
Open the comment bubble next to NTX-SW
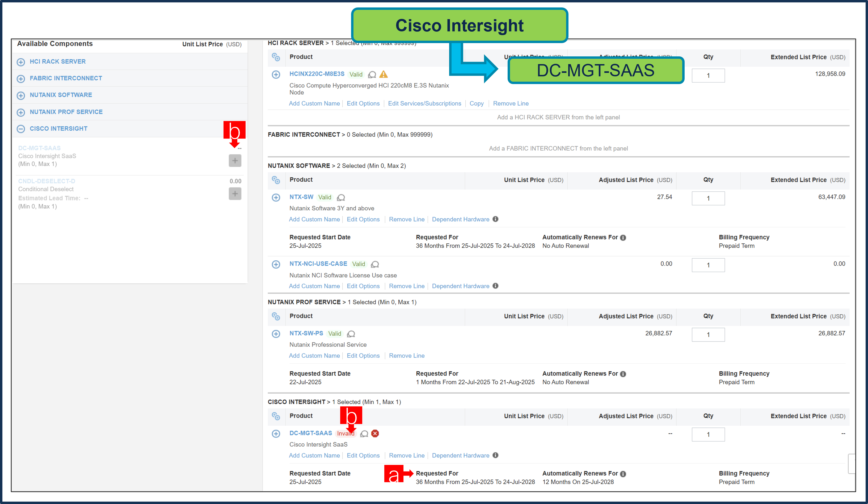341,198
